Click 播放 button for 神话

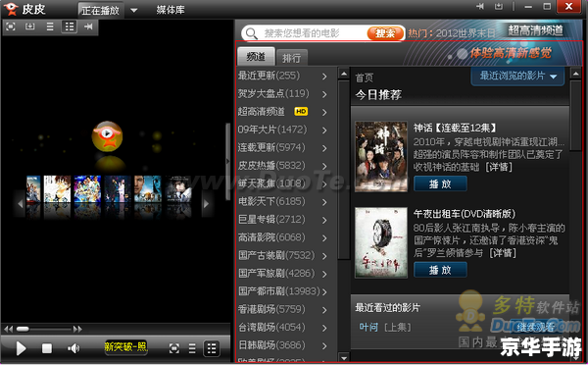click(x=440, y=184)
